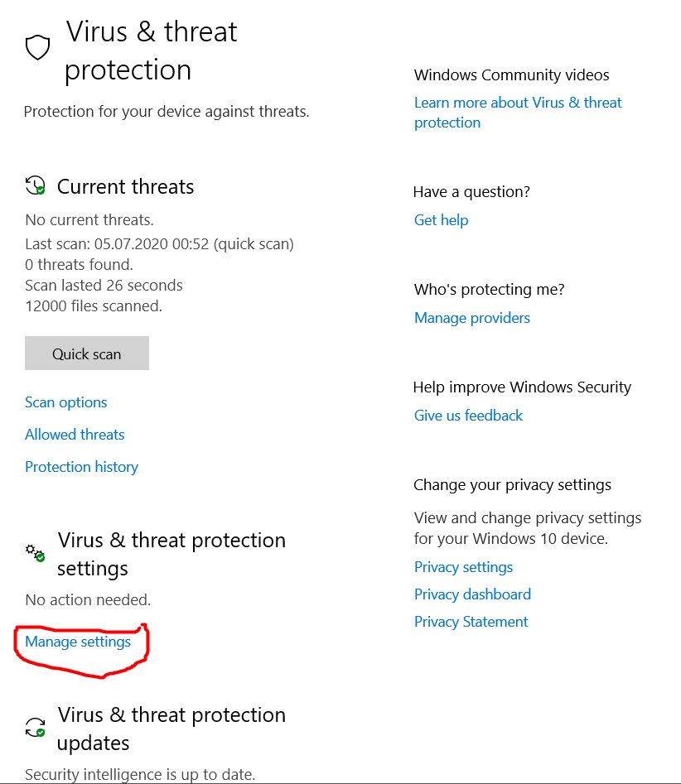681x784 pixels.
Task: Click the protection updates refresh icon
Action: pos(35,728)
